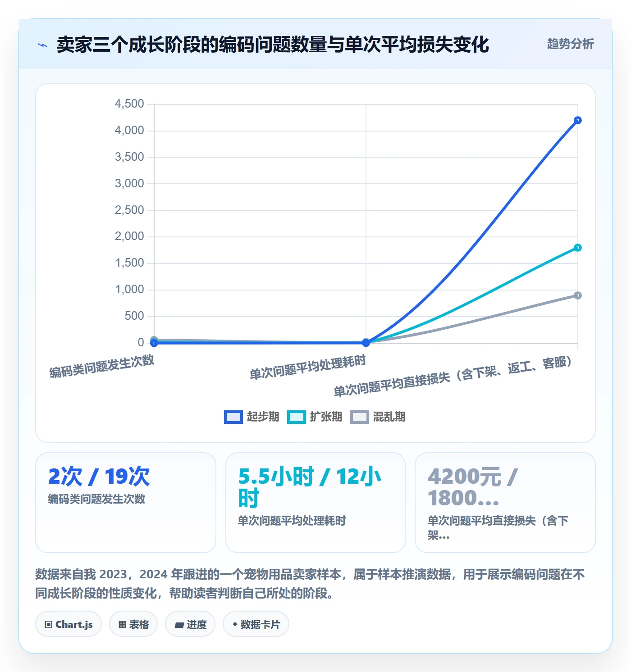Click the 数据卡片 tag
Viewport: 631px width, 672px height.
click(256, 624)
